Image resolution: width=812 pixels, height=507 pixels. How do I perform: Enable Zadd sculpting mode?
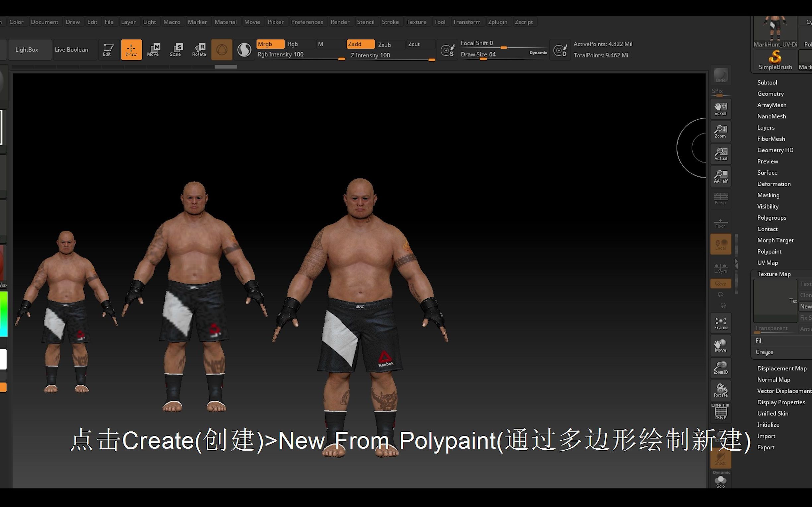click(360, 44)
